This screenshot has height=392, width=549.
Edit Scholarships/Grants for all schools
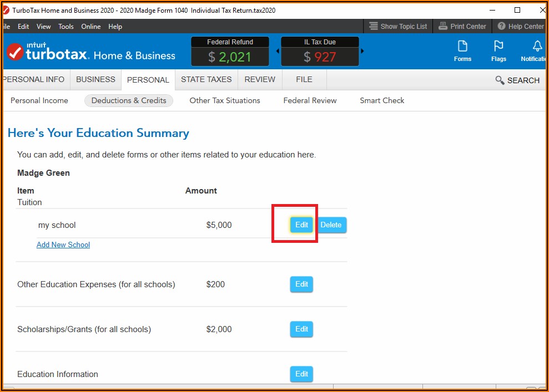coord(301,329)
